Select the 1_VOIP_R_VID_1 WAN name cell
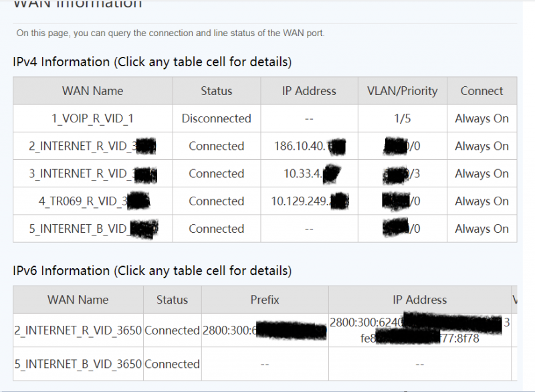 tap(93, 118)
